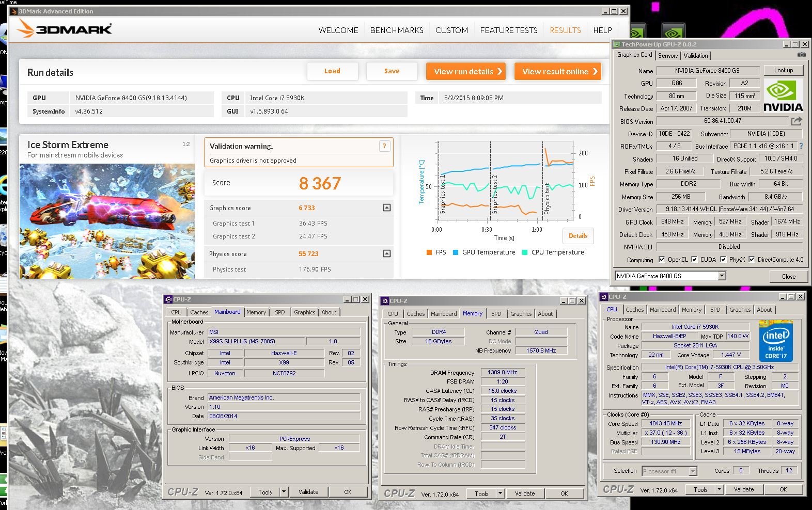Open the CUSTOM menu in 3DMark
Screen dimensions: 812x510
point(451,30)
